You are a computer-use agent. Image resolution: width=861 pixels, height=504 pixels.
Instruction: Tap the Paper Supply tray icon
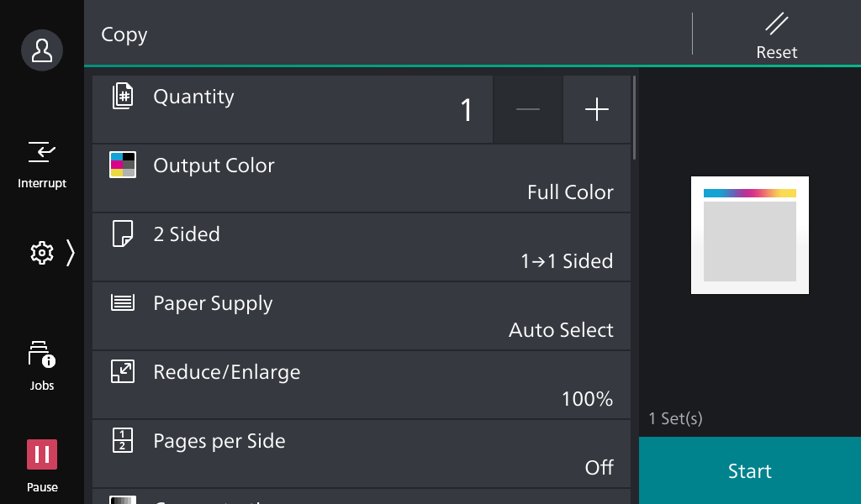point(122,302)
